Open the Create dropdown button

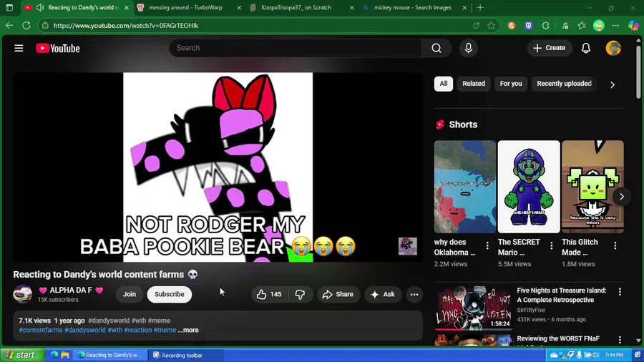[x=549, y=48]
